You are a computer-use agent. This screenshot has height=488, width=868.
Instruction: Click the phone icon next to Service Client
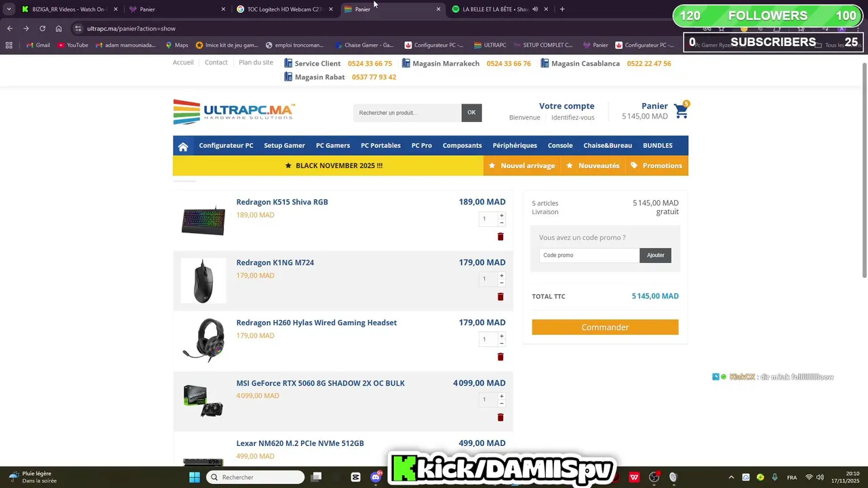pos(288,63)
